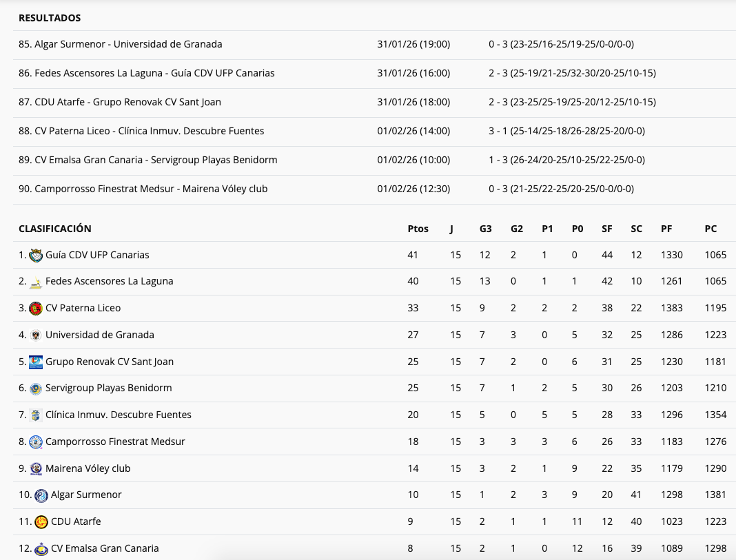Click the Camporrosso Finestrat Medsur logo
This screenshot has height=560, width=736.
(x=36, y=442)
